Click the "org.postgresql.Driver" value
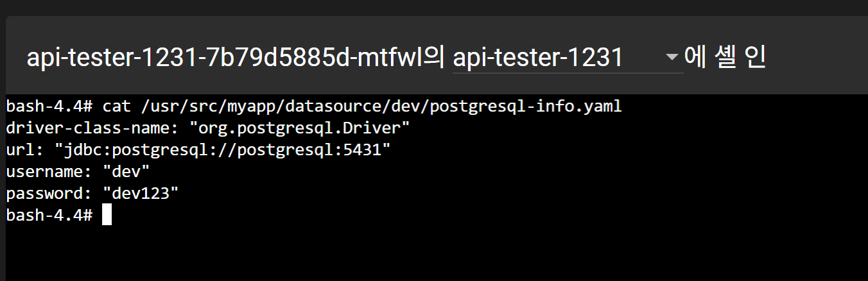The height and width of the screenshot is (281, 868). point(300,128)
